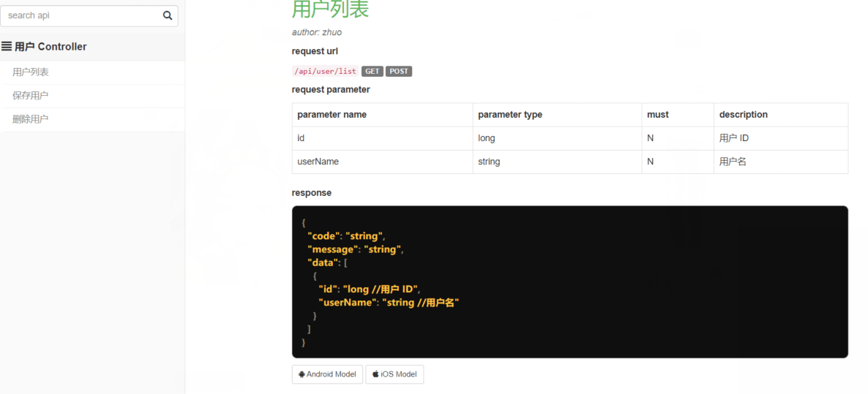Select 保存用户 in the sidebar

[x=31, y=96]
